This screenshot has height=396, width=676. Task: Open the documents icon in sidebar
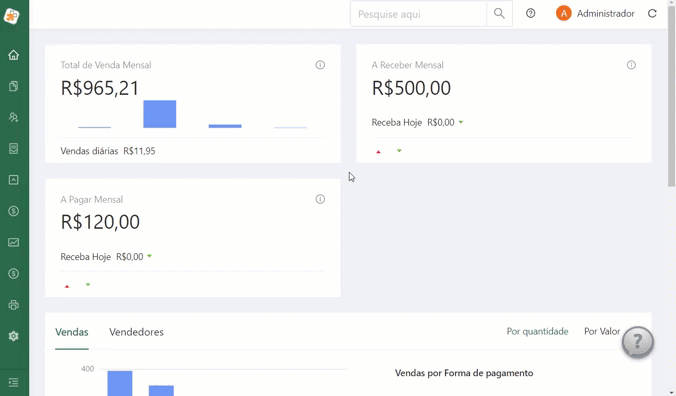(x=13, y=86)
